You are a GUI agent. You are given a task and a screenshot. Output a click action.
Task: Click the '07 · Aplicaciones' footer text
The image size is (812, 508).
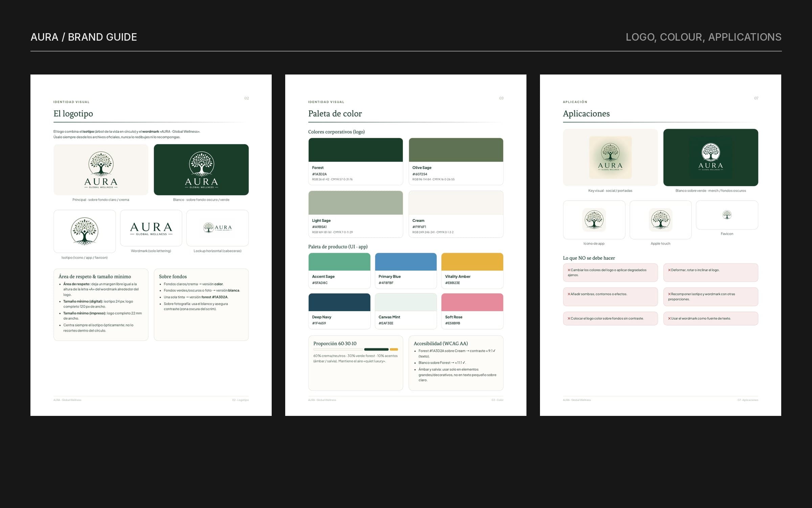[748, 400]
